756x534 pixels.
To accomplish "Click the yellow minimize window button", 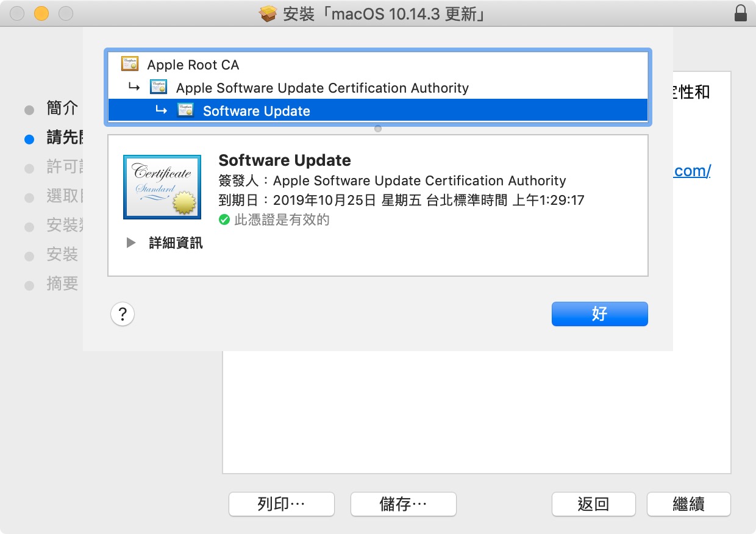I will (x=41, y=13).
